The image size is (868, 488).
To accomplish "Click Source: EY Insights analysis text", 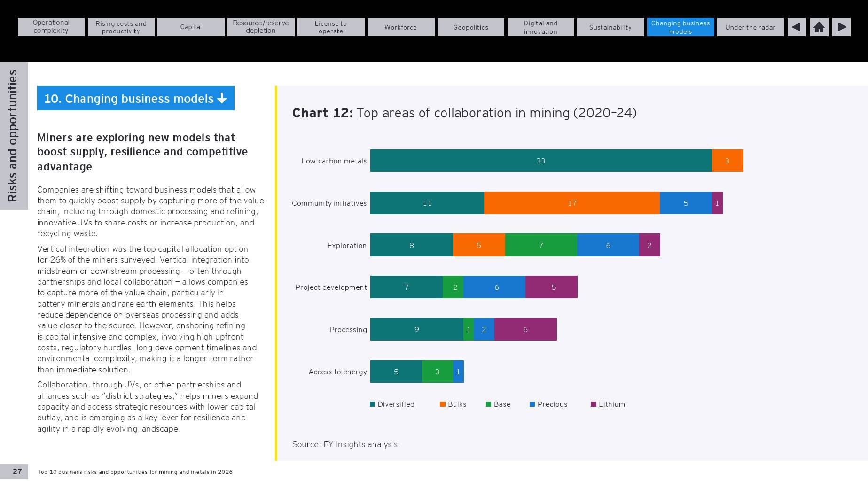I will 346,444.
